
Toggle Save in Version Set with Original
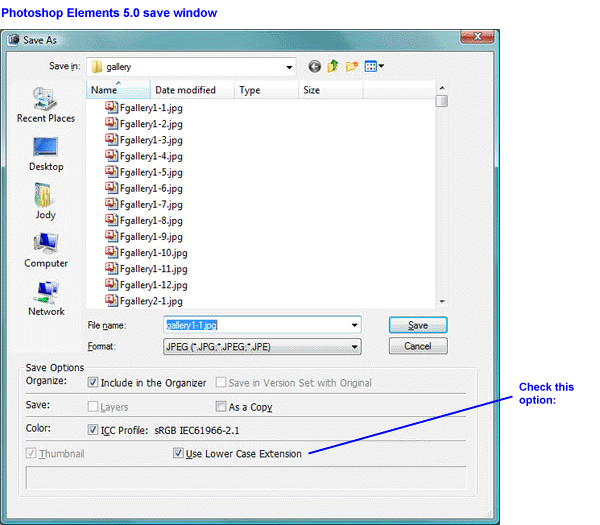coord(221,382)
